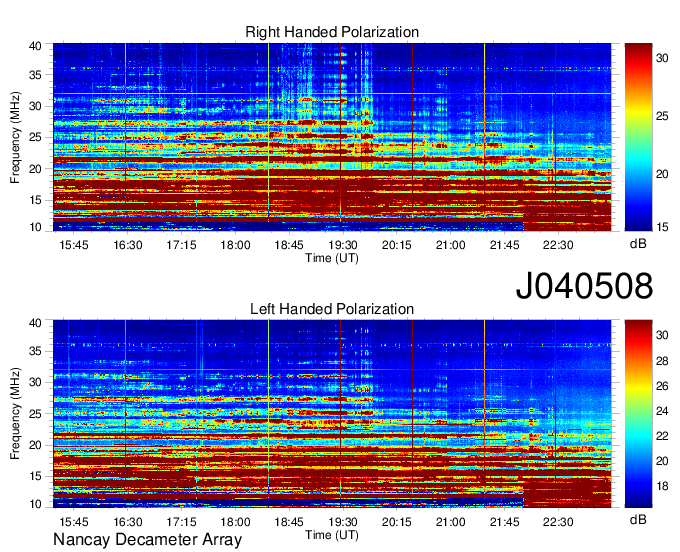Click the Nancay Decameter Array caption
Screen dimensions: 680x552
(147, 540)
